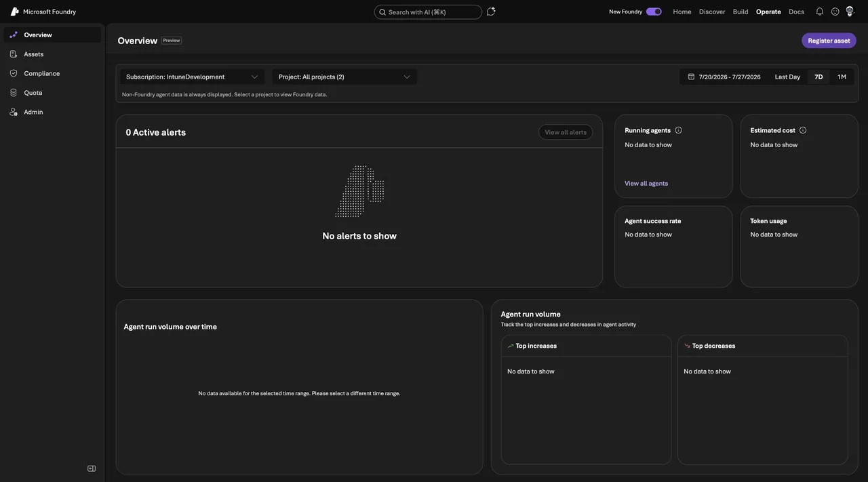The height and width of the screenshot is (482, 868).
Task: Click the Quota database icon
Action: point(14,92)
